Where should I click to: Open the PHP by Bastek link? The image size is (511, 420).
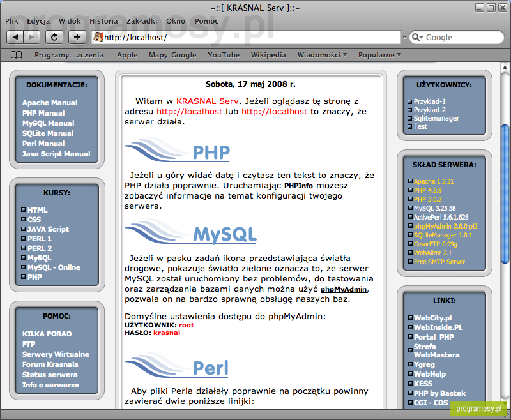coord(439,393)
